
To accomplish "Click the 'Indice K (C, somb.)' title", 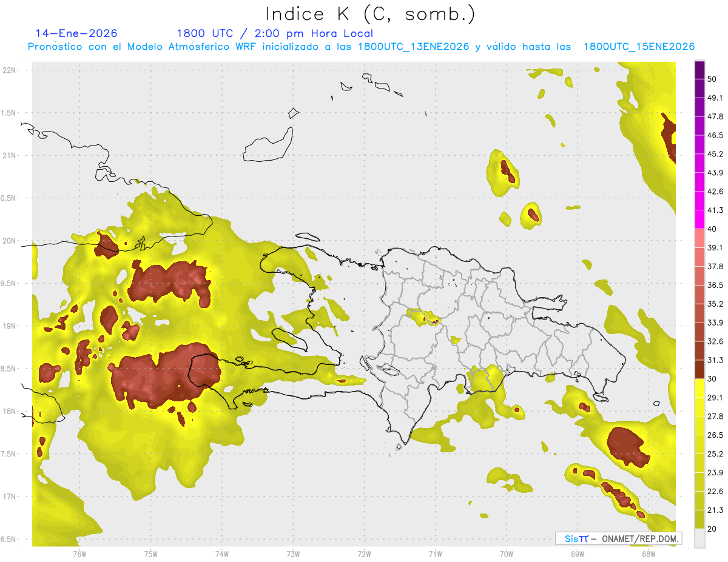I will (x=370, y=15).
